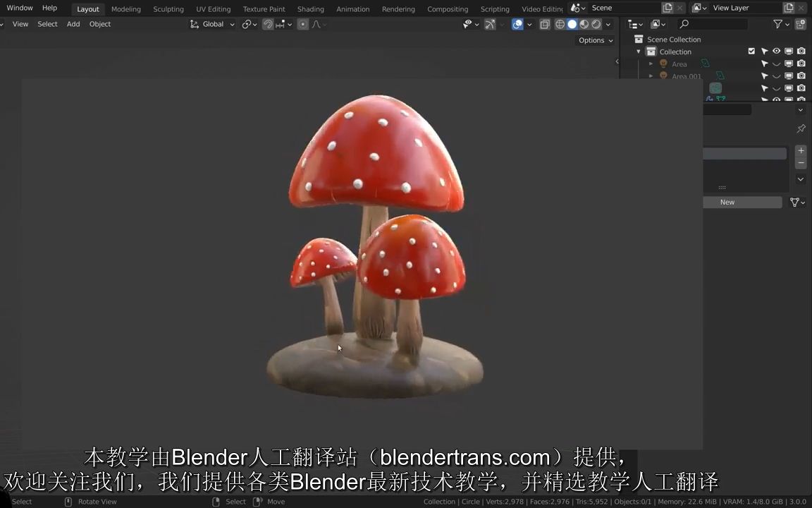Enable Rendered viewport shading
This screenshot has height=508, width=812.
[x=596, y=24]
